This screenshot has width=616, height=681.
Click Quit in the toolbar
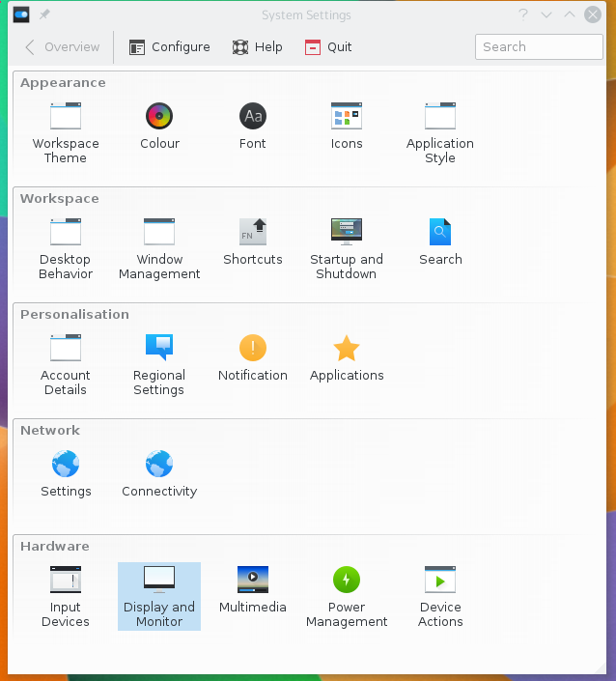pyautogui.click(x=328, y=47)
